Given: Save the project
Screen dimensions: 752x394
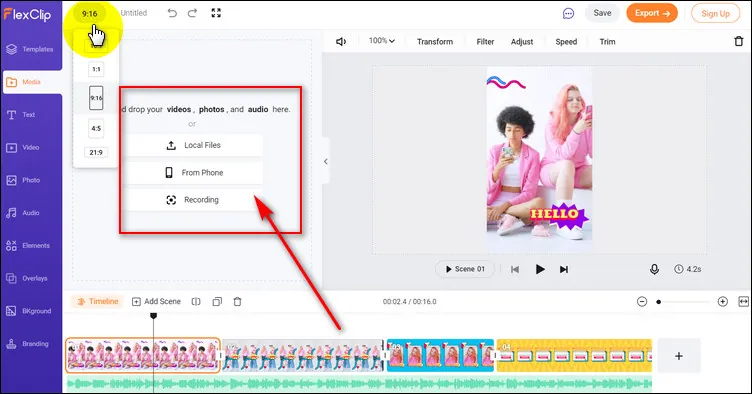Looking at the screenshot, I should tap(602, 13).
